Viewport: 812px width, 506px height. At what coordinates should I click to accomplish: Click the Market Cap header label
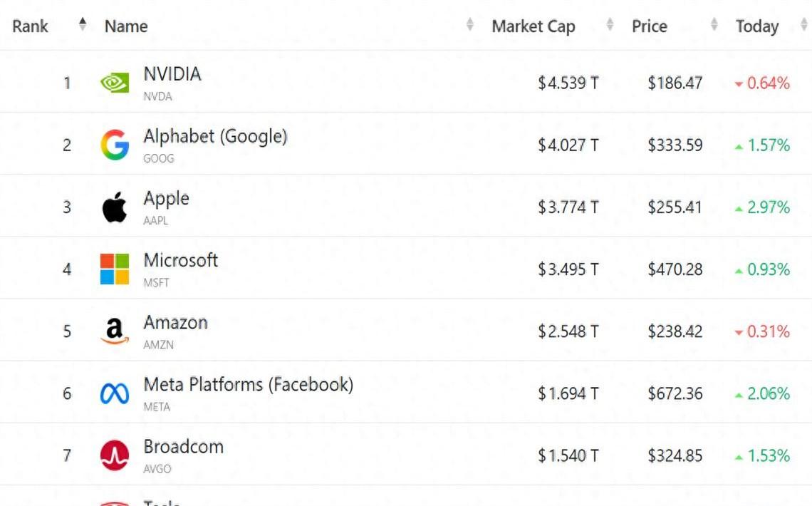533,26
